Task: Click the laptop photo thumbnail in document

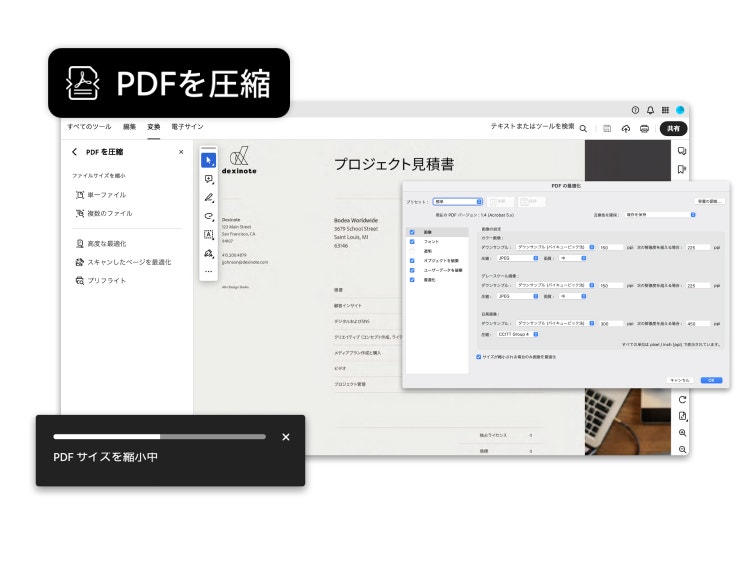Action: pyautogui.click(x=628, y=422)
